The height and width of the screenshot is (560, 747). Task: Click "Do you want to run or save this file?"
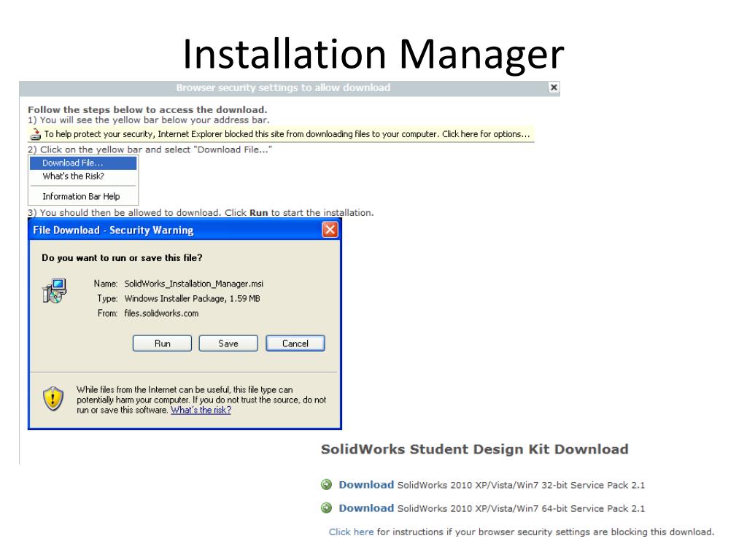click(x=122, y=257)
